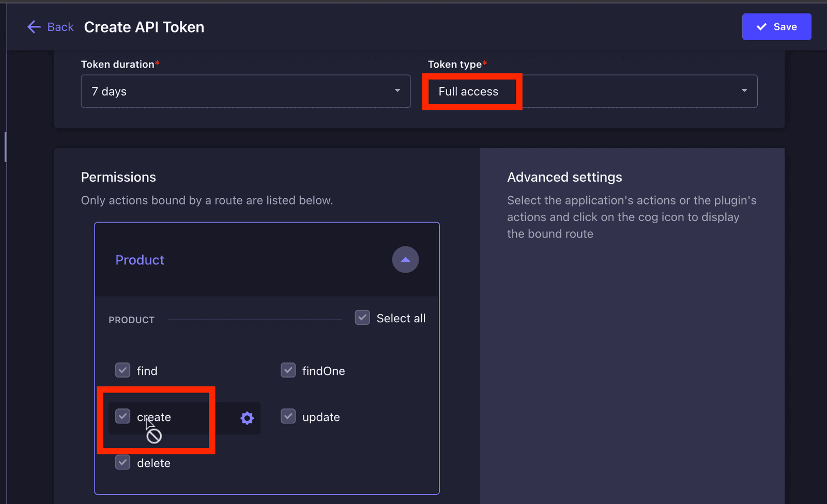The height and width of the screenshot is (504, 827).
Task: Open the Token duration dropdown
Action: point(246,91)
